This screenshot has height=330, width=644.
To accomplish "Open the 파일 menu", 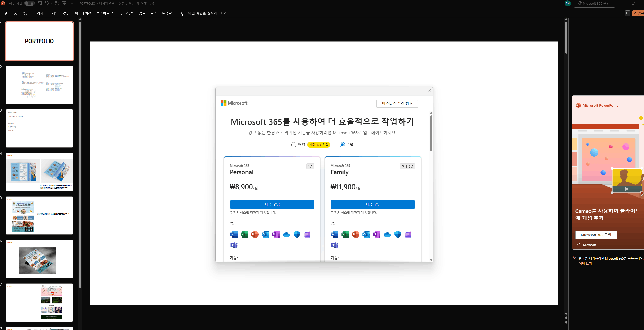I will click(x=5, y=13).
